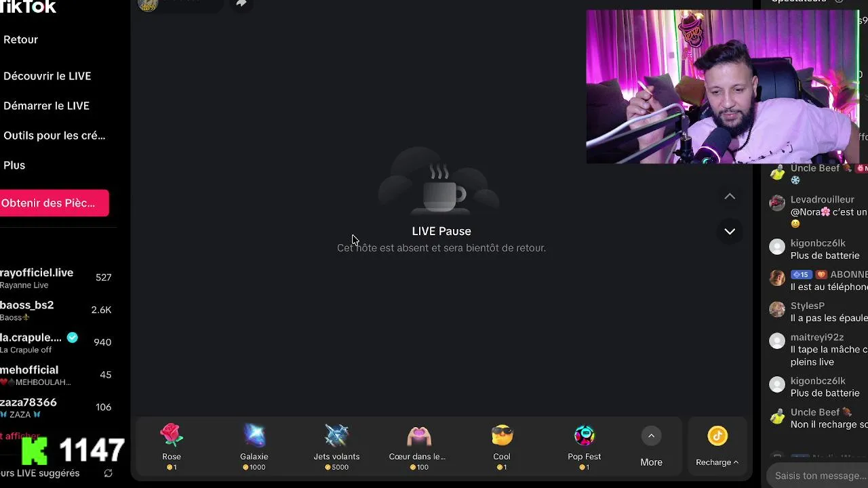Click the host profile avatar at top

point(148,4)
